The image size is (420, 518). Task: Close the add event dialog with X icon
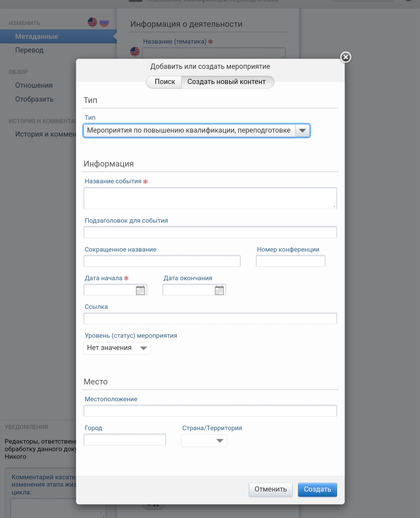pos(345,57)
